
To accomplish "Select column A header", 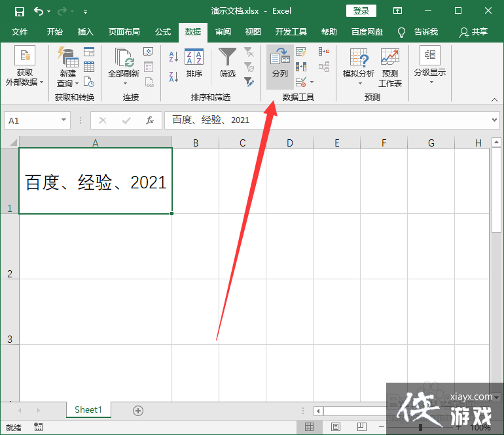I will (x=96, y=143).
